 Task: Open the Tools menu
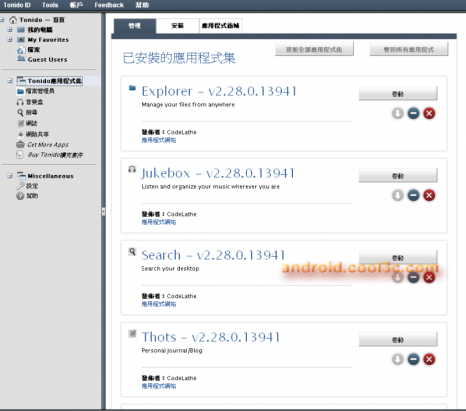pyautogui.click(x=50, y=5)
